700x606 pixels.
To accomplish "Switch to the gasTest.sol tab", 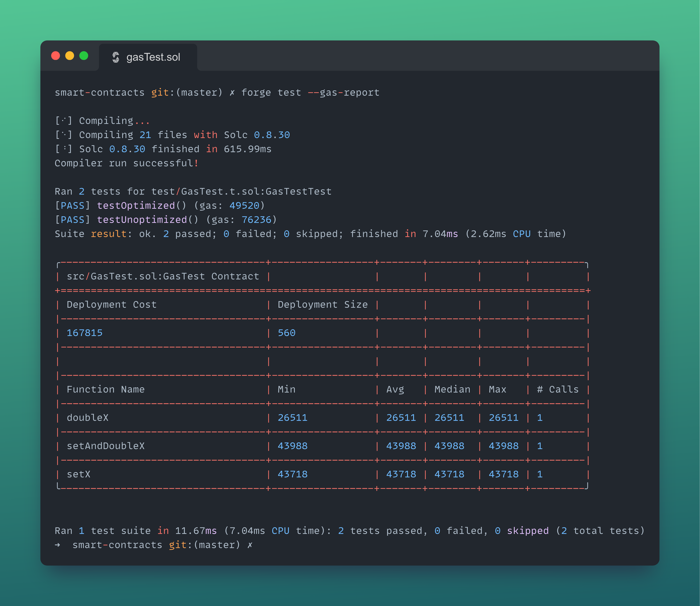I will click(x=153, y=57).
